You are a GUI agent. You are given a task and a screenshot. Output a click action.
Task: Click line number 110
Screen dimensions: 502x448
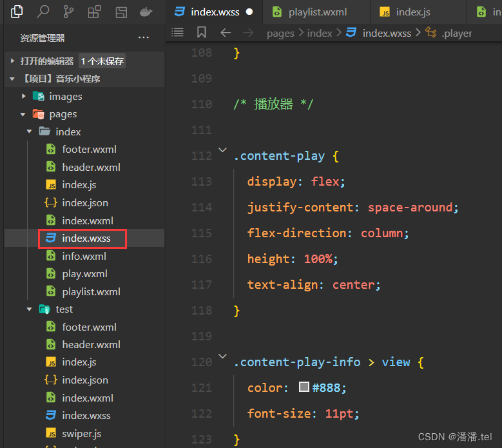202,104
